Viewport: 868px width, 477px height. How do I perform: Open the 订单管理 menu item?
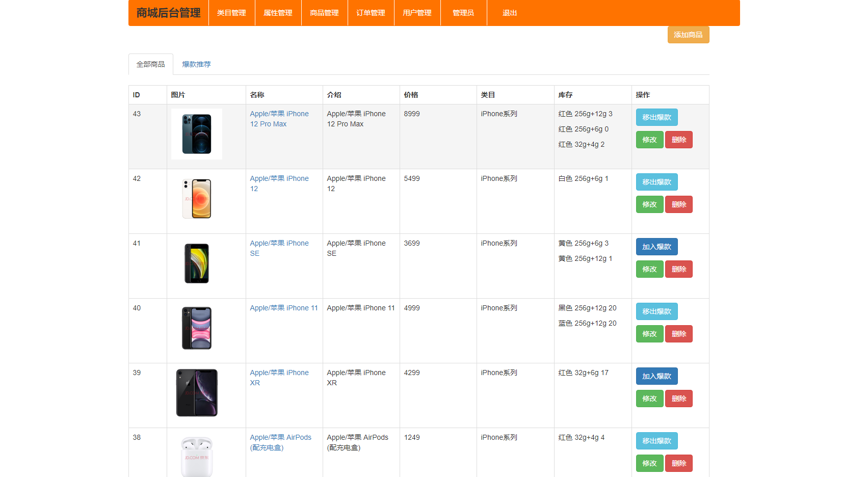pyautogui.click(x=371, y=13)
